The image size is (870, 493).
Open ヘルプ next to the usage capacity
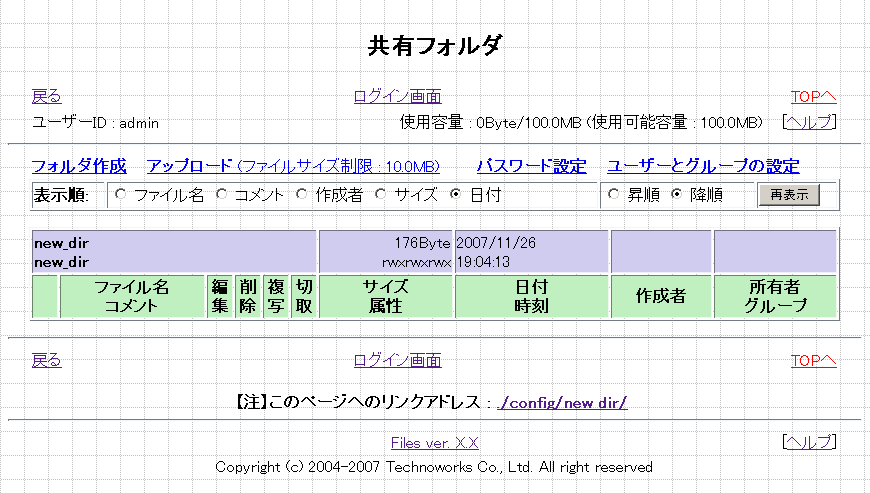pos(809,123)
